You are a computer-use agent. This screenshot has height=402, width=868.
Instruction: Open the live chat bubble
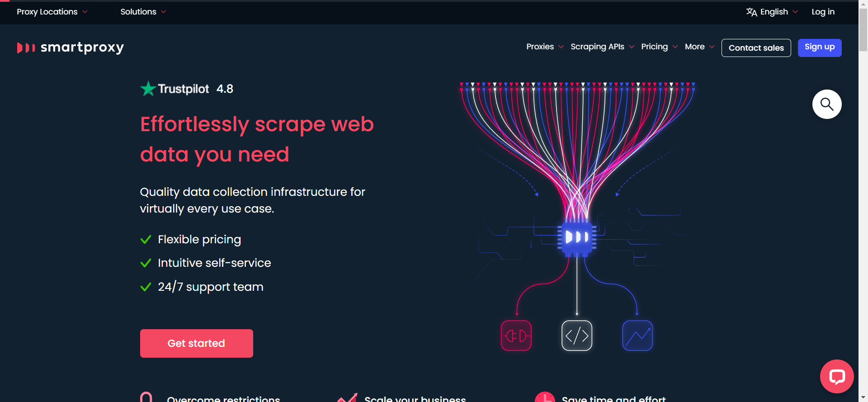836,376
